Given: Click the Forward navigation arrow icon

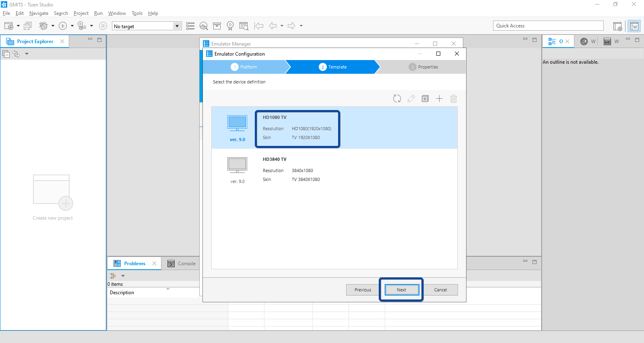Looking at the screenshot, I should point(291,26).
